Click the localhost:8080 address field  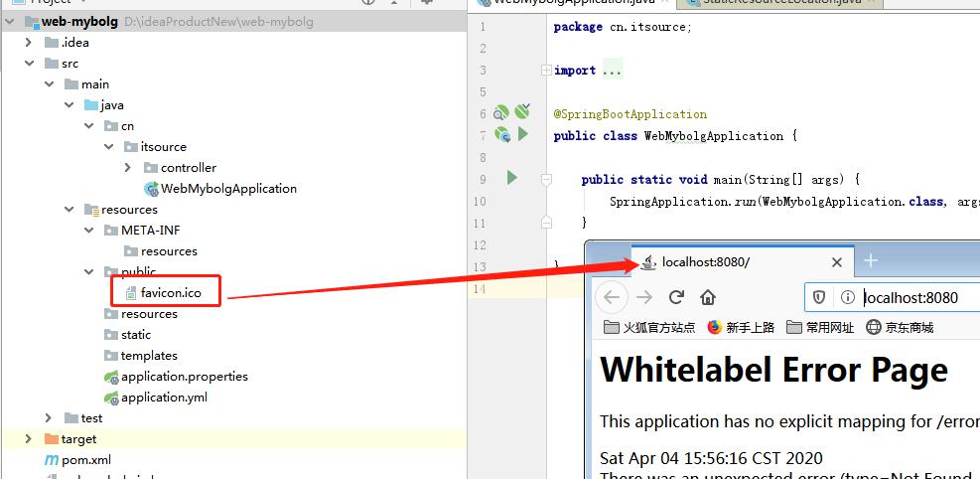[x=910, y=298]
